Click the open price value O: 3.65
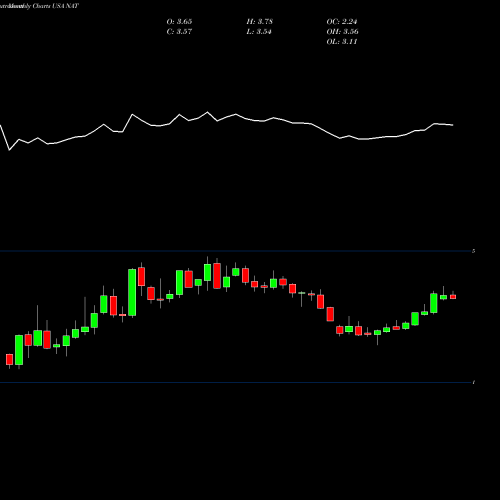This screenshot has width=500, height=500. pyautogui.click(x=179, y=22)
